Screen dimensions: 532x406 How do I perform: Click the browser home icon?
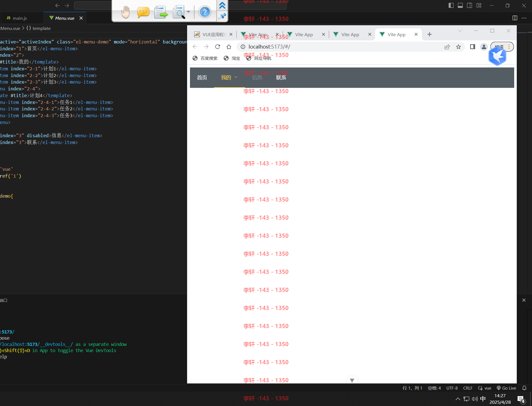coord(229,47)
